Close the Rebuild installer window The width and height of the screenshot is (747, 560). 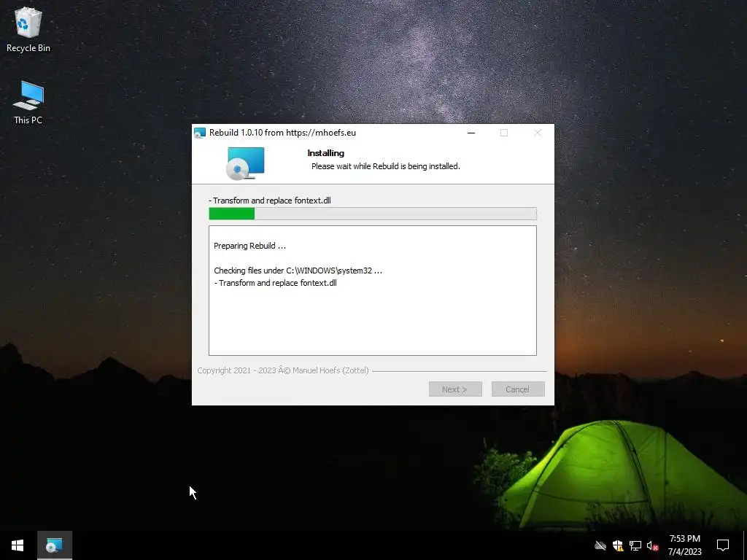[538, 133]
